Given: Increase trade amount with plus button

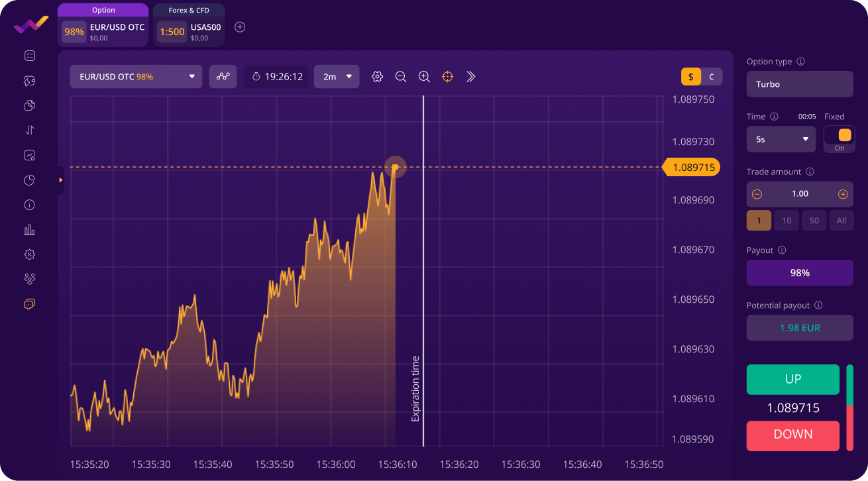Looking at the screenshot, I should [843, 194].
